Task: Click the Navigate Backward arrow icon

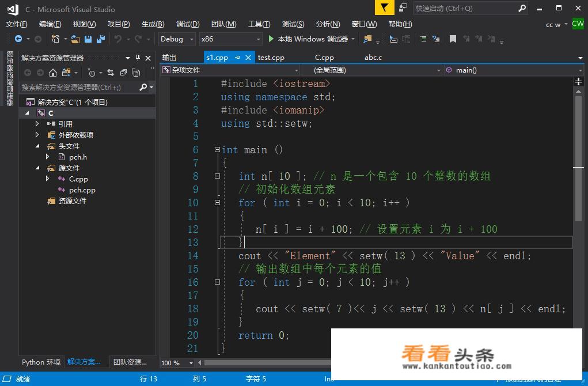Action: point(18,39)
